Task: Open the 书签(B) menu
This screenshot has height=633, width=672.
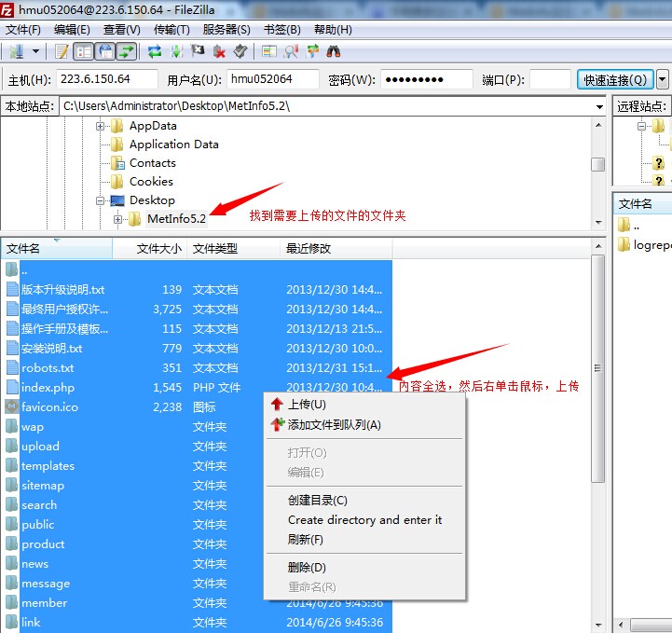Action: pyautogui.click(x=282, y=30)
